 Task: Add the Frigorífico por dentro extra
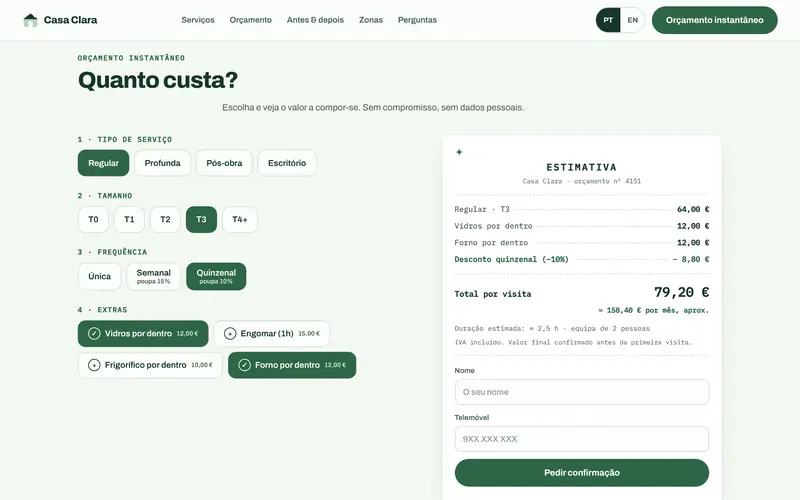pos(151,365)
